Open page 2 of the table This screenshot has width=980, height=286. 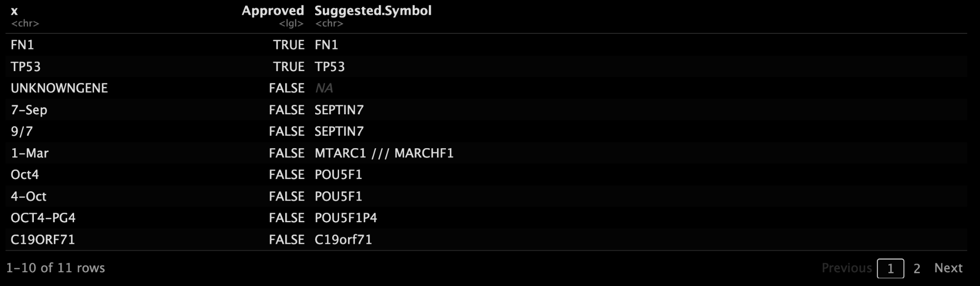pos(917,268)
